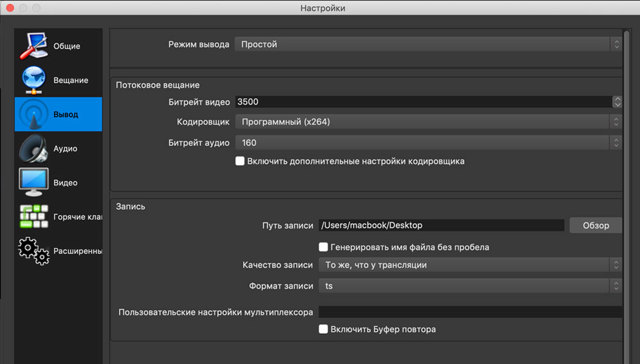Open the Кодировщик dropdown showing Программный (x264)

pyautogui.click(x=428, y=122)
